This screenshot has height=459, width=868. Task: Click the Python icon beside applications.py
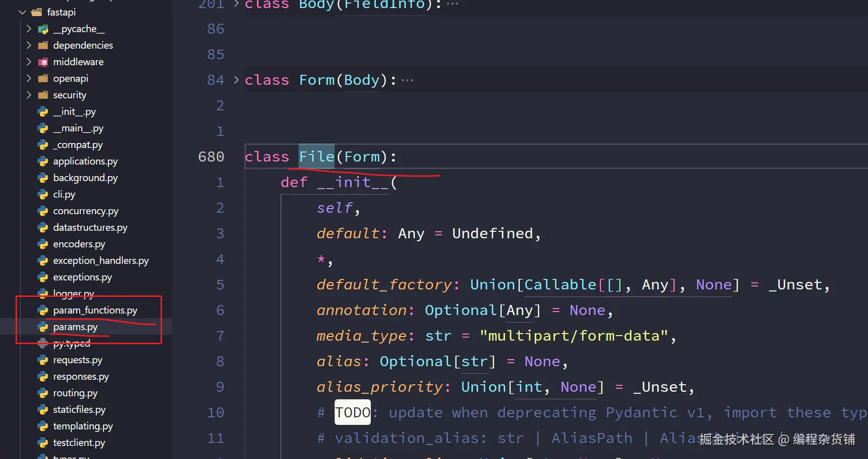pyautogui.click(x=43, y=161)
